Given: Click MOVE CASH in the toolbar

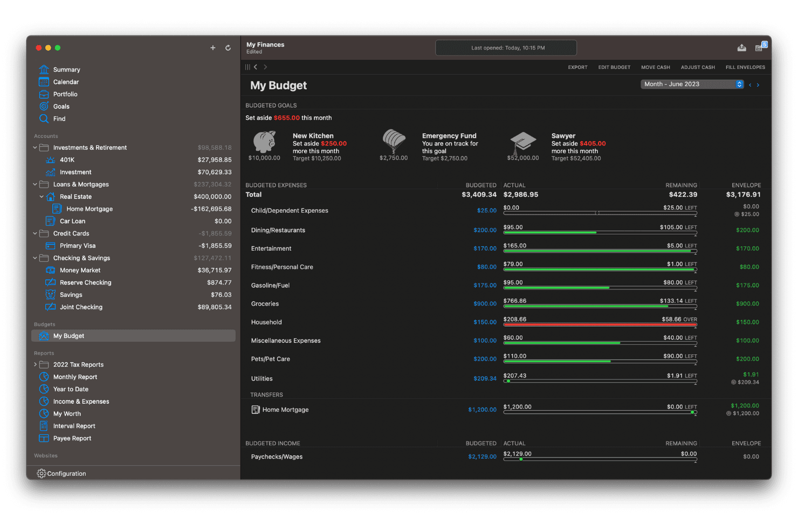Looking at the screenshot, I should pos(656,67).
